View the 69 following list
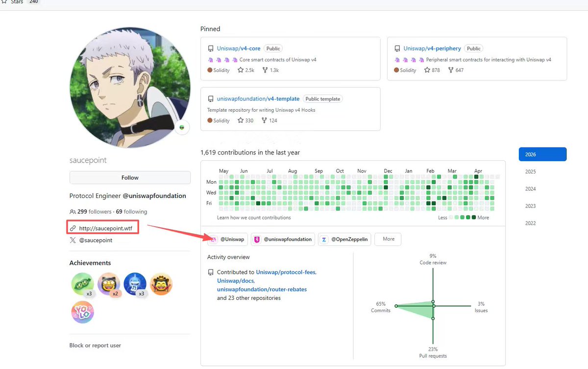 click(x=131, y=212)
